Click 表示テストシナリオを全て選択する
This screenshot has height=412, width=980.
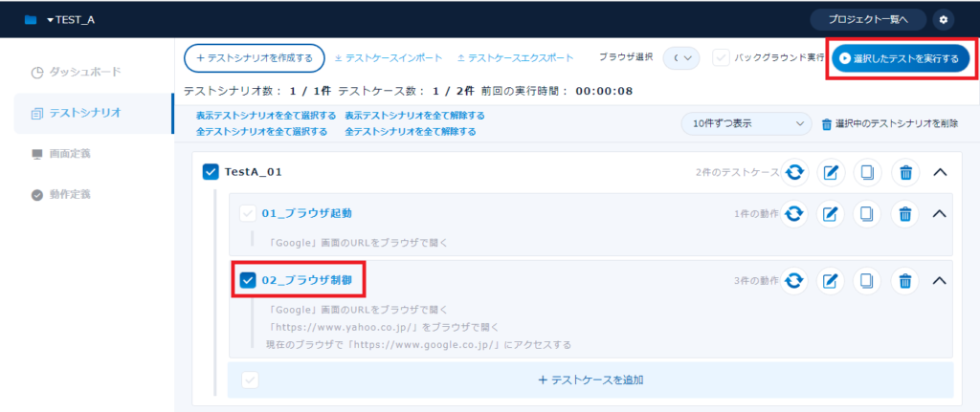point(266,116)
